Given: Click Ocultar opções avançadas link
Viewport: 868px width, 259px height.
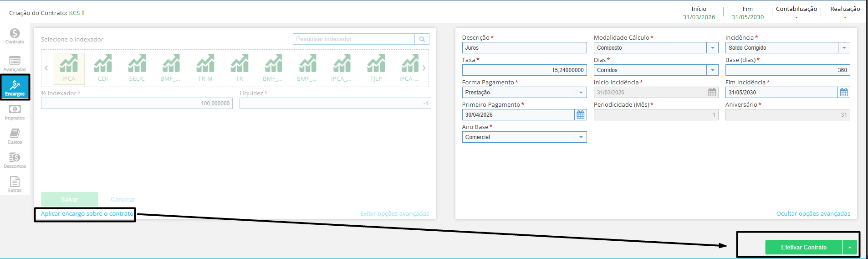Looking at the screenshot, I should [813, 213].
